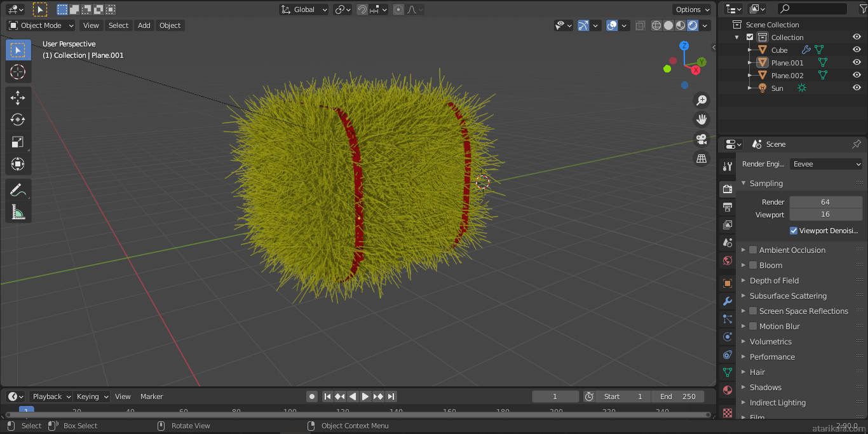This screenshot has height=434, width=868.
Task: Open Material properties tab
Action: 728,390
